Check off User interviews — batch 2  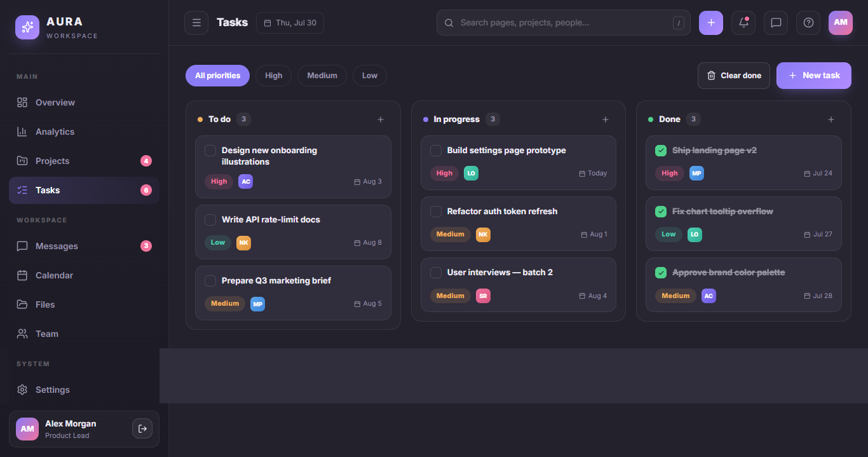pos(436,273)
